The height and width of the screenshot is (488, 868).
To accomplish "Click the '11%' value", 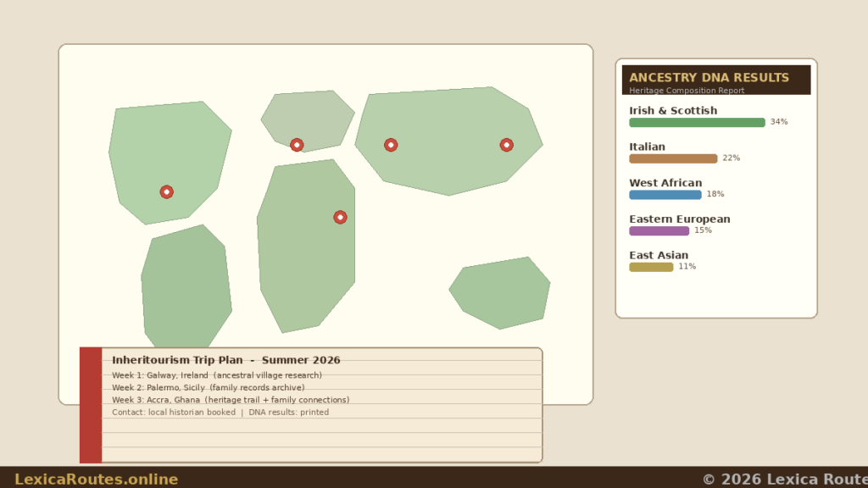I will click(x=687, y=266).
